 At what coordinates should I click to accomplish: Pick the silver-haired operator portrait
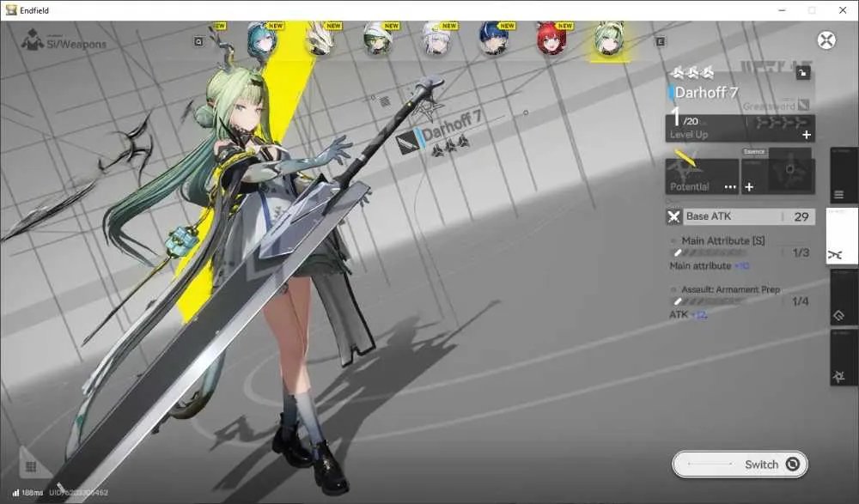point(436,39)
